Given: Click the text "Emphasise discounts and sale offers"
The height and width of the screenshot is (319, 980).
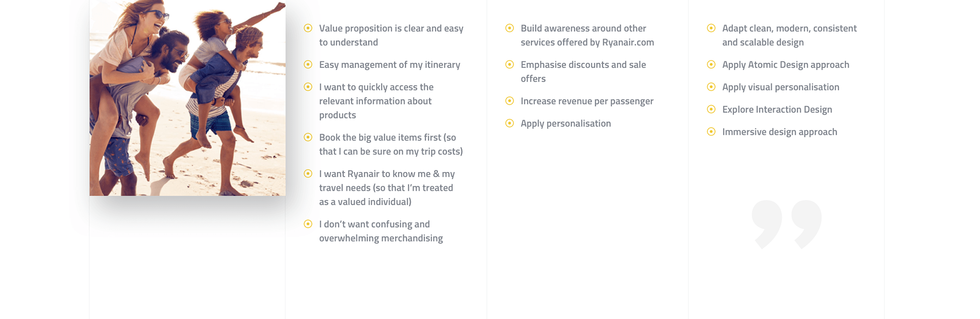Looking at the screenshot, I should [583, 71].
